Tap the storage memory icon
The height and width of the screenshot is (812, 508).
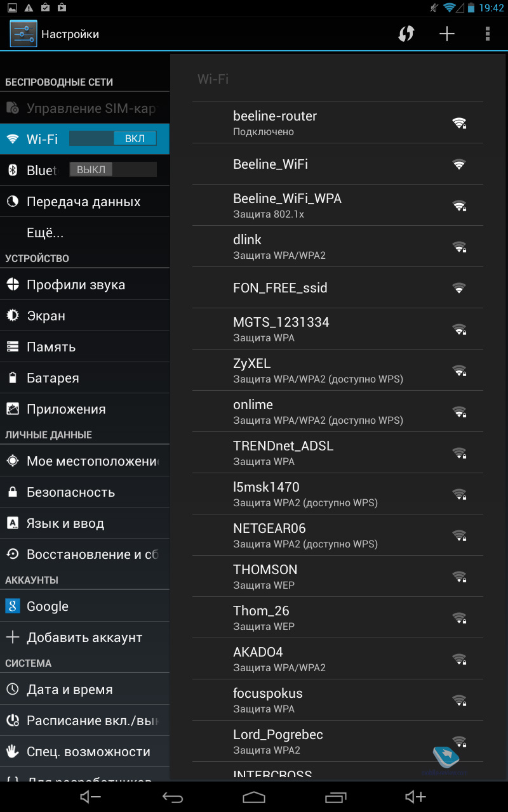pos(13,347)
